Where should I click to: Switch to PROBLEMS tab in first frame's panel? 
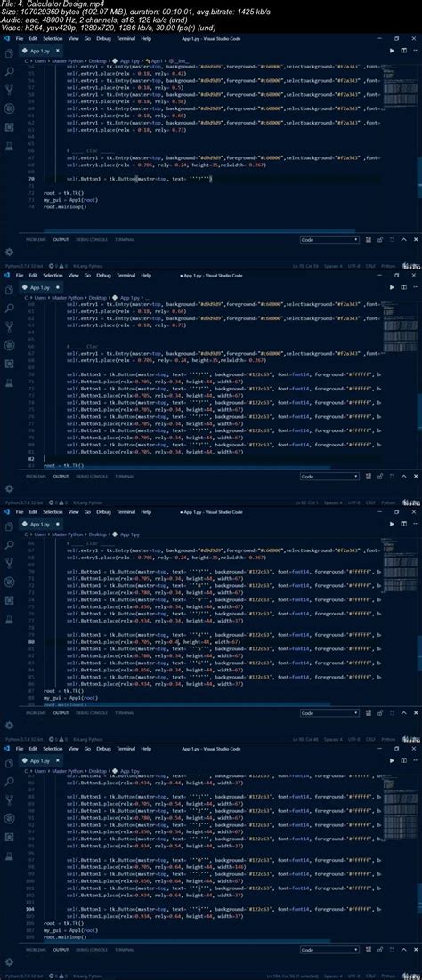[35, 239]
